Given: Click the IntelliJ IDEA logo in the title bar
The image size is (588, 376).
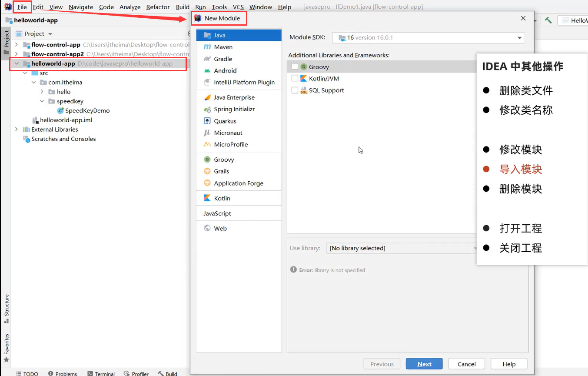Looking at the screenshot, I should coord(8,7).
